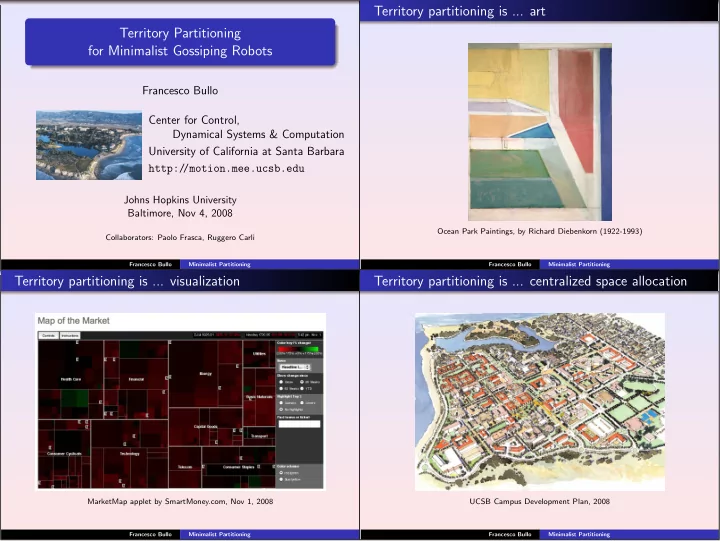The height and width of the screenshot is (541, 720).
Task: Click 'Johns Hopkins University' text
Action: [180, 200]
